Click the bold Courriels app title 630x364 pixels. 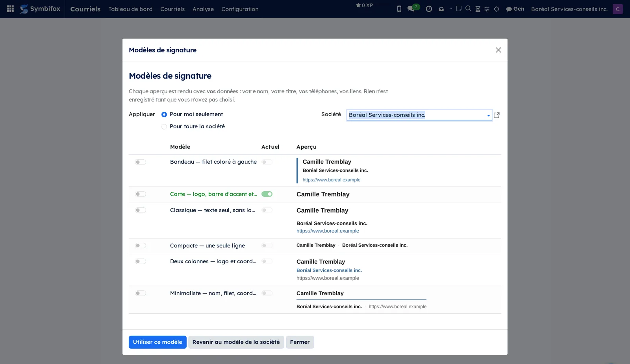(x=85, y=9)
